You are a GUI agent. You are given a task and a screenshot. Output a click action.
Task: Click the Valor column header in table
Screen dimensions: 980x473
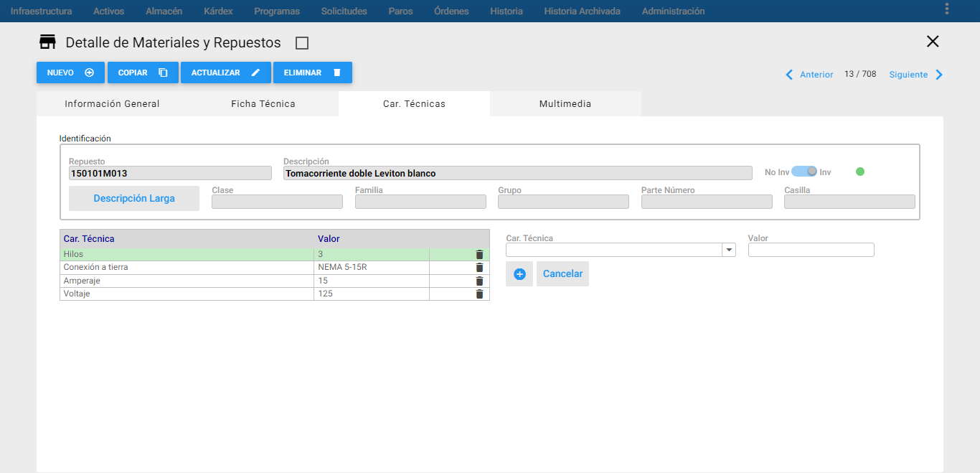point(329,239)
